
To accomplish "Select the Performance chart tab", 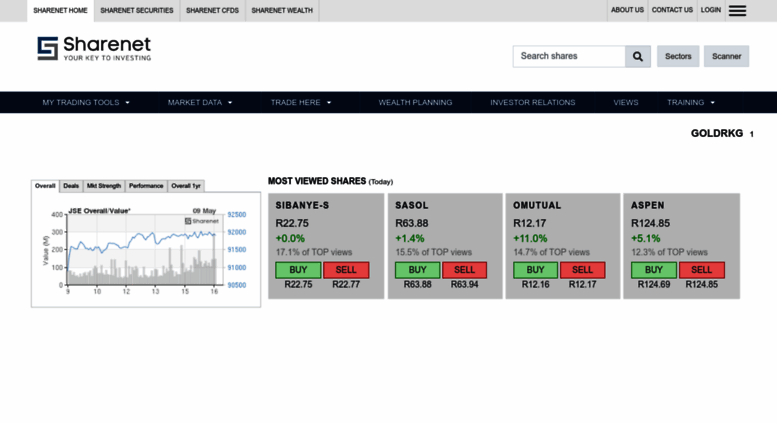I will [146, 186].
